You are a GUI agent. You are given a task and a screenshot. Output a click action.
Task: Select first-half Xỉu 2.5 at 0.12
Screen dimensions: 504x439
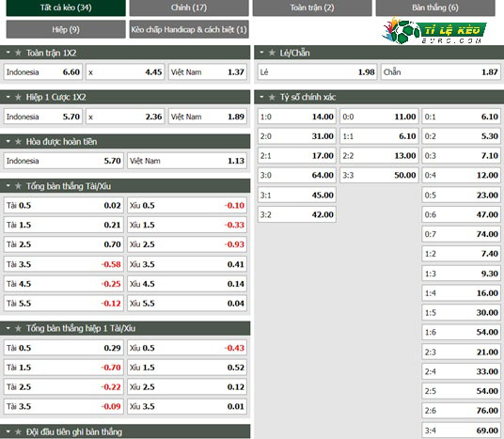click(x=187, y=387)
